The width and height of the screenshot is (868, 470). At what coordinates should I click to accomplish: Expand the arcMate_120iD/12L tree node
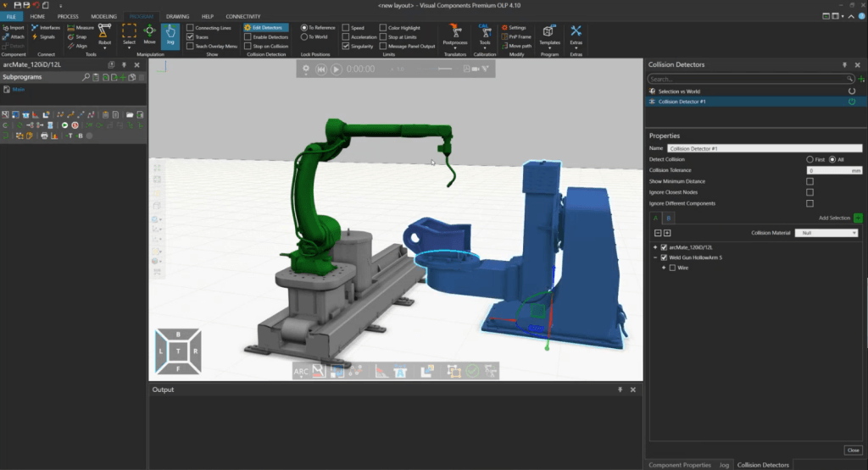654,246
